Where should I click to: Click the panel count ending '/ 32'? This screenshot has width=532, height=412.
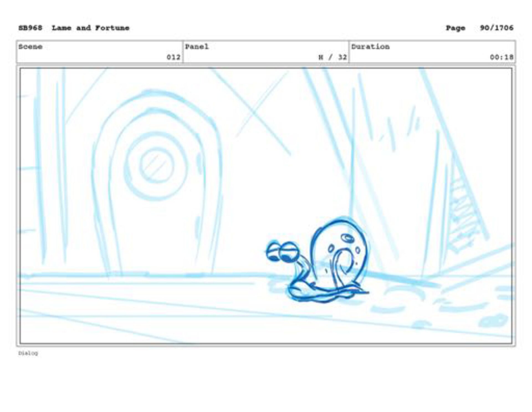332,57
